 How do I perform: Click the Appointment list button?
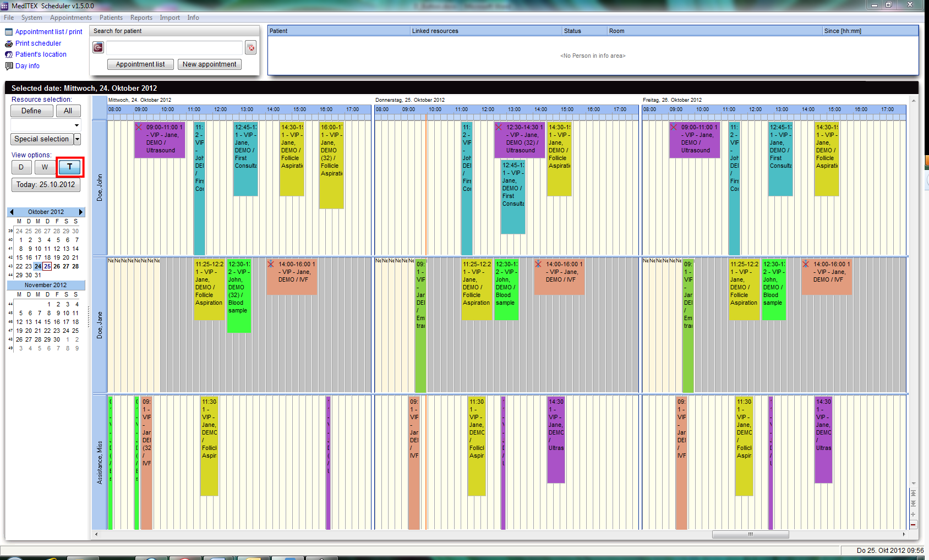140,64
